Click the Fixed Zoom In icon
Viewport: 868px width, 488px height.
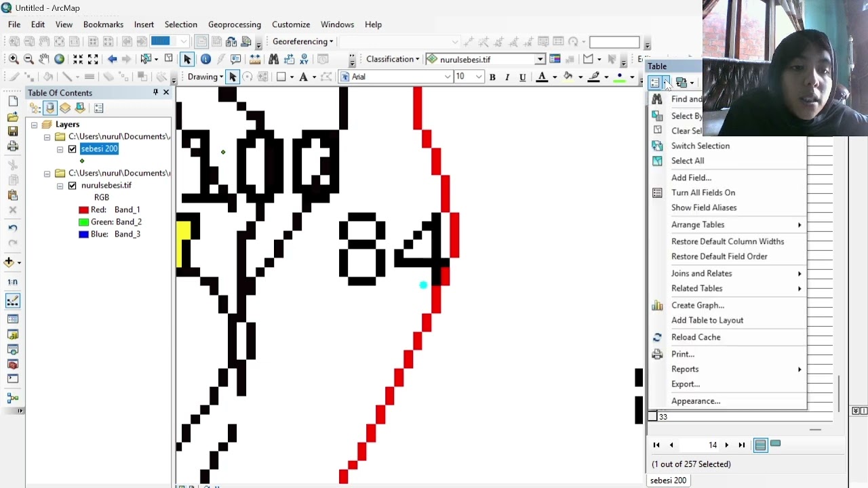(x=78, y=59)
